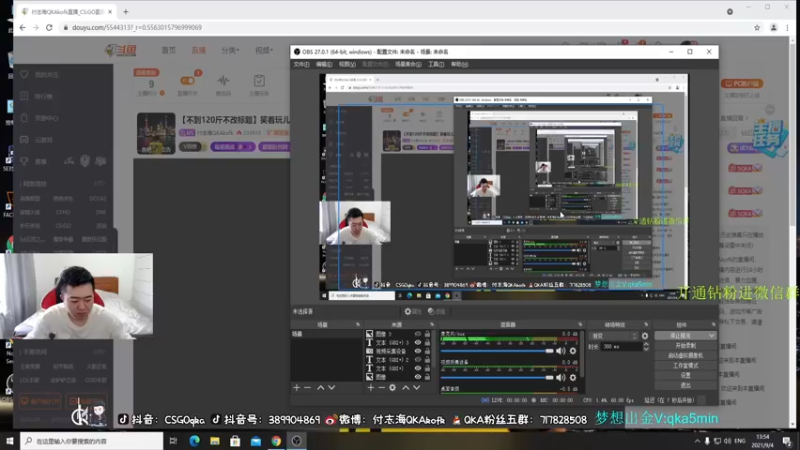
Task: Open File Explorer from the taskbar
Action: point(215,441)
